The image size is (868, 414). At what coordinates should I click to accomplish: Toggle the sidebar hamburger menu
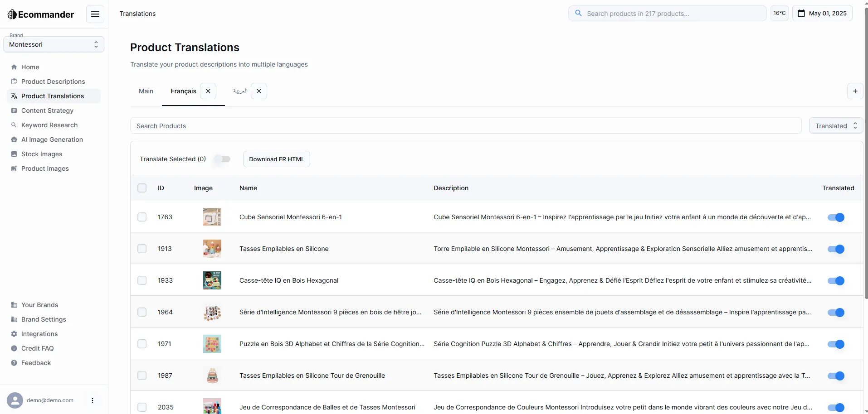(95, 14)
